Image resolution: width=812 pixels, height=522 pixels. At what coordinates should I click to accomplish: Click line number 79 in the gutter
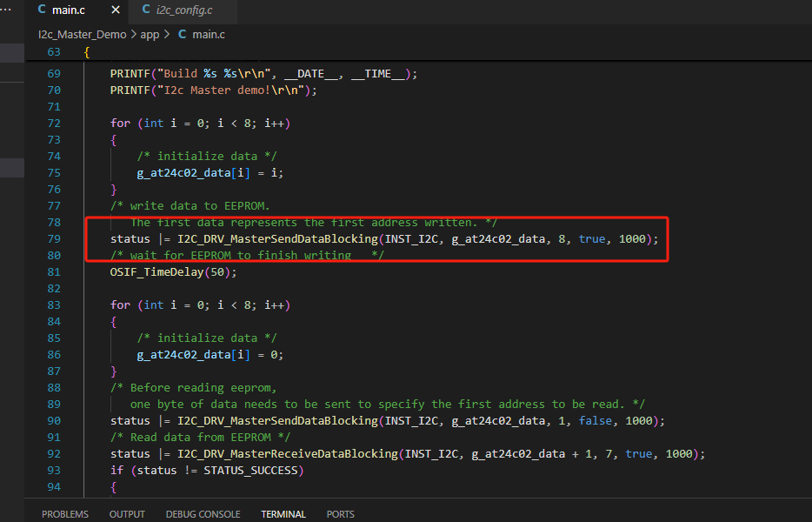click(x=54, y=239)
